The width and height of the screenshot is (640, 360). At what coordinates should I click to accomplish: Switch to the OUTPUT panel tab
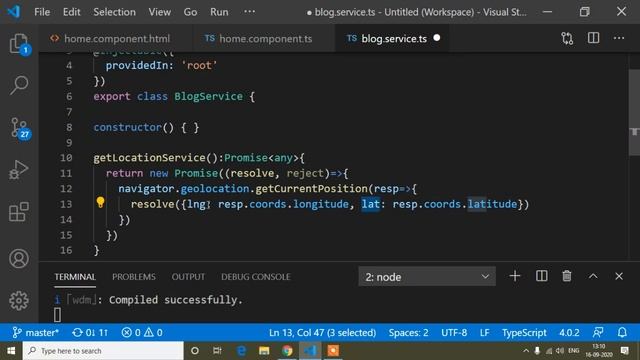188,277
